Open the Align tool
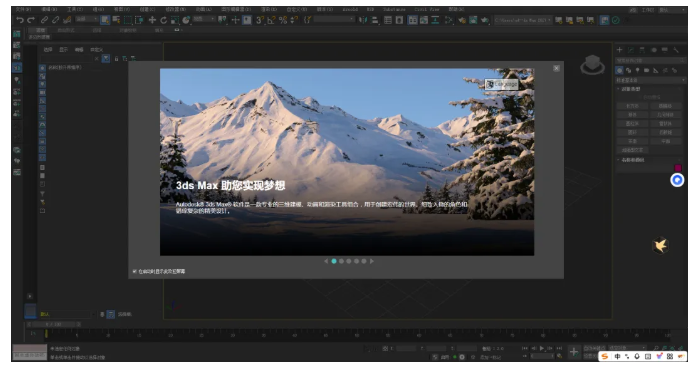The height and width of the screenshot is (376, 696). (x=375, y=20)
